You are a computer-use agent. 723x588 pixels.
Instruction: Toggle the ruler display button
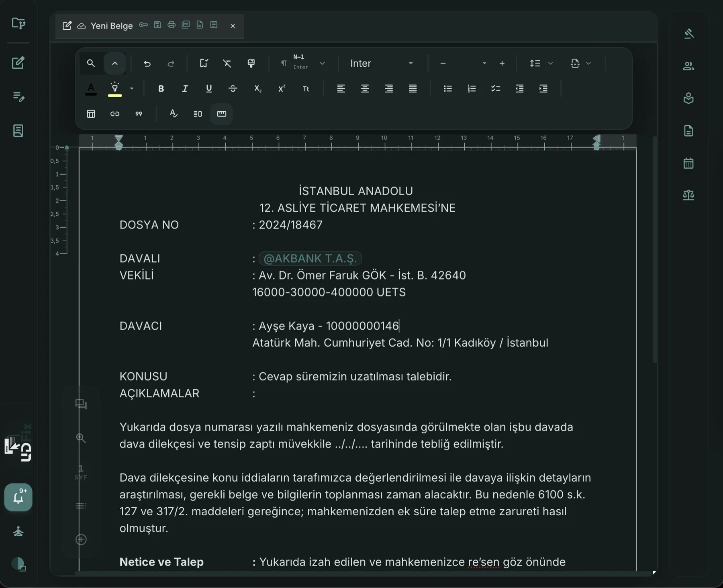[x=222, y=114]
